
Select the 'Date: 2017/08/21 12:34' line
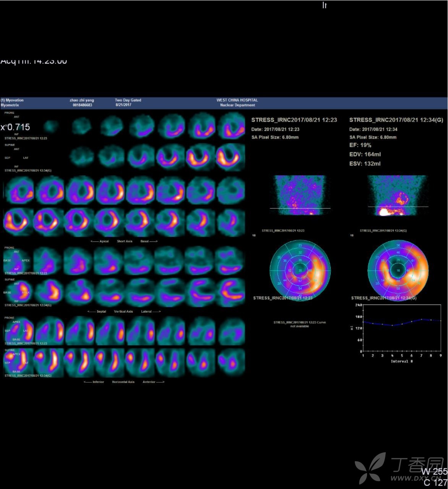(373, 129)
